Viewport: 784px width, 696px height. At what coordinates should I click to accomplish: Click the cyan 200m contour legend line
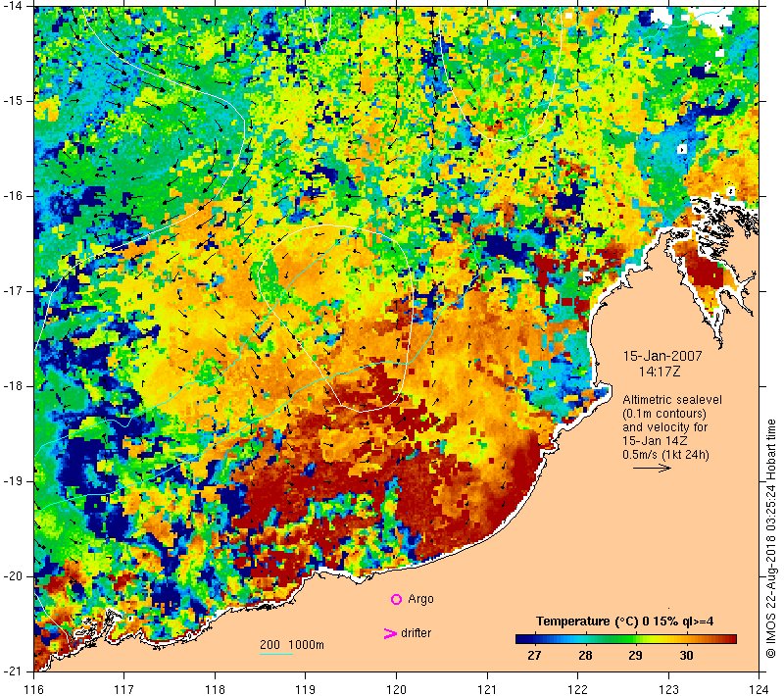pos(276,654)
